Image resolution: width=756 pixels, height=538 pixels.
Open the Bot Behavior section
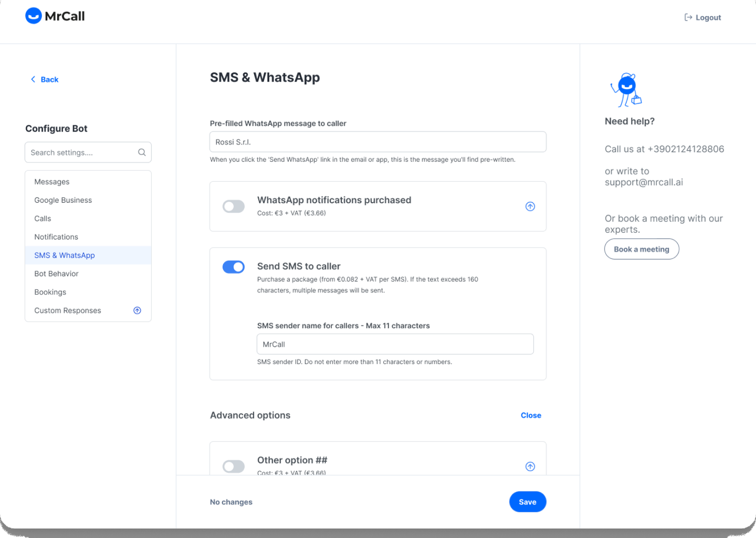pos(88,274)
